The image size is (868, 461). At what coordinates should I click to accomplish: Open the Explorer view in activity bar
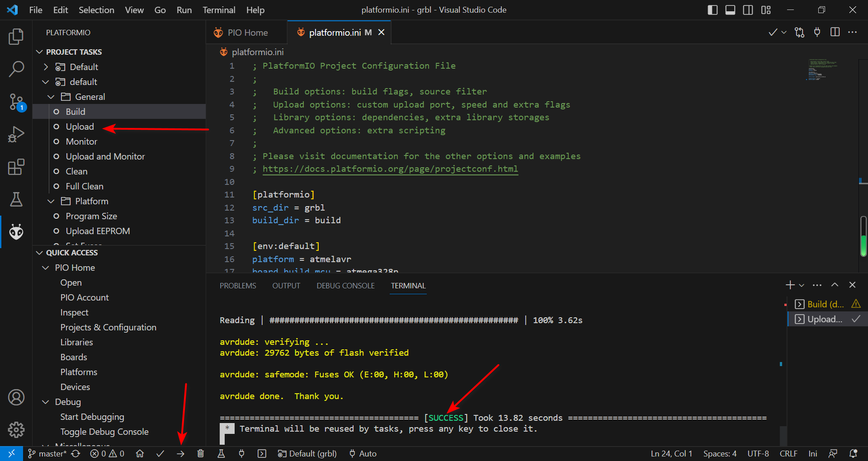16,37
